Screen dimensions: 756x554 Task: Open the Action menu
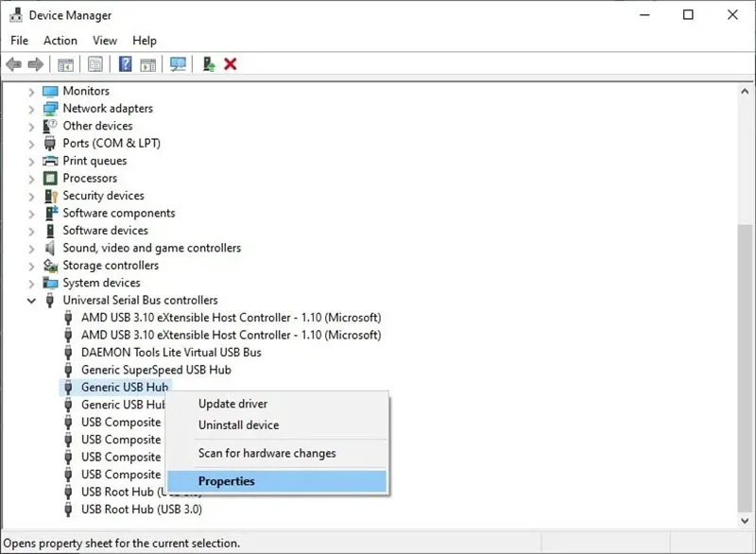click(x=60, y=41)
